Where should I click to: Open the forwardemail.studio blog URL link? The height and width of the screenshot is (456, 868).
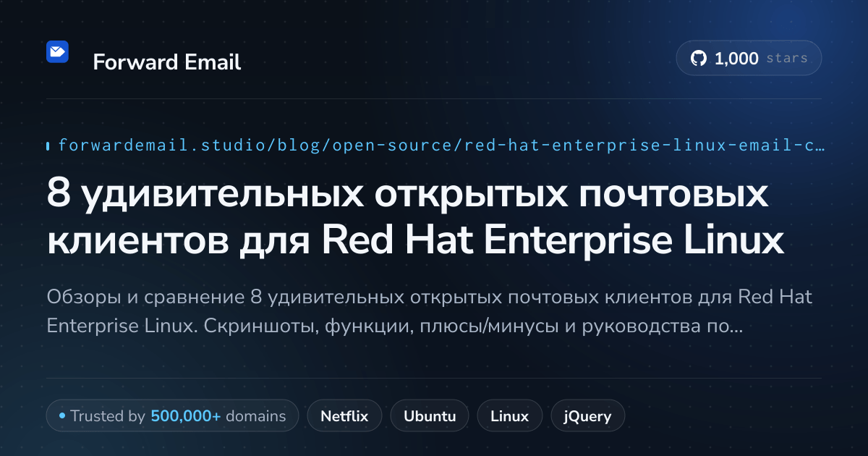point(441,145)
